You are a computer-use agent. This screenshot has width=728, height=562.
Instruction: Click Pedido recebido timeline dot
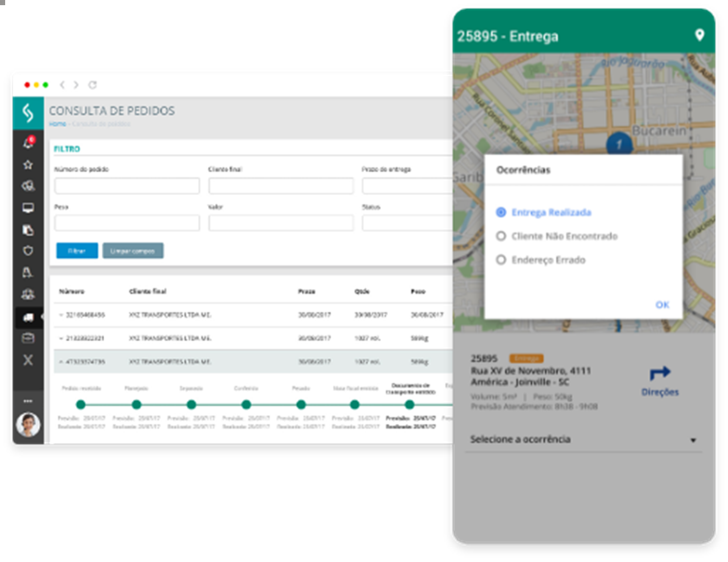tap(81, 405)
